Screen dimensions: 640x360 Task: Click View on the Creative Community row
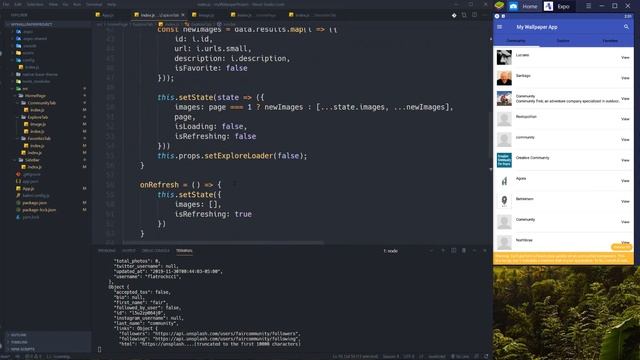point(625,160)
